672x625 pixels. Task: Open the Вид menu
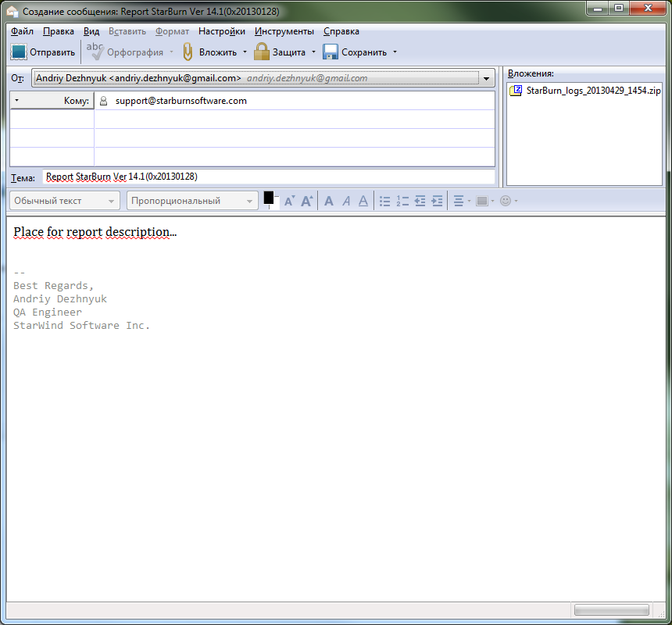[91, 31]
